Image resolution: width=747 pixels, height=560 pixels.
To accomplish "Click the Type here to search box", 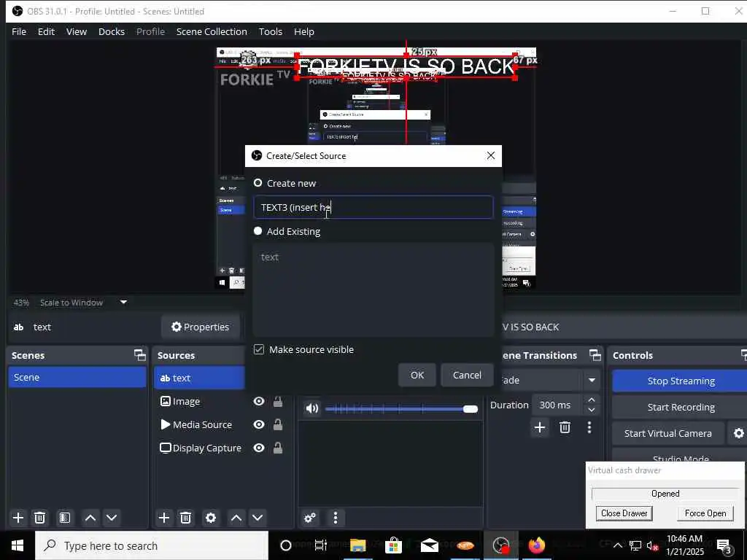I will [152, 545].
